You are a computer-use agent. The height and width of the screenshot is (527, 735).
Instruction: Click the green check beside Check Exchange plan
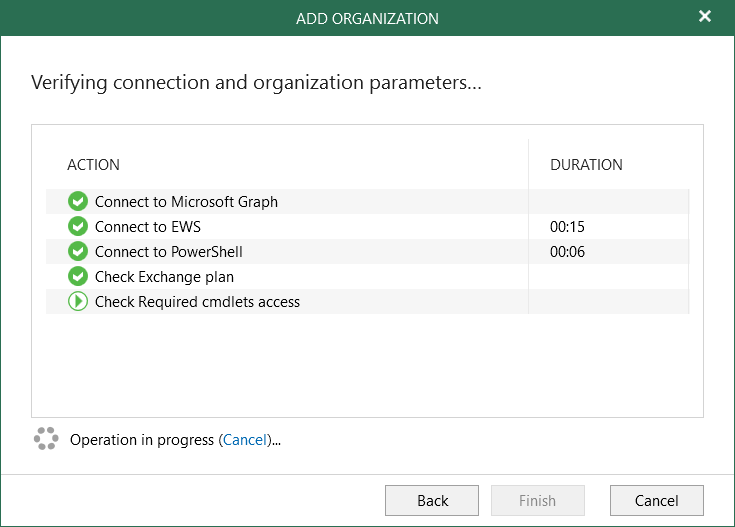pyautogui.click(x=77, y=277)
